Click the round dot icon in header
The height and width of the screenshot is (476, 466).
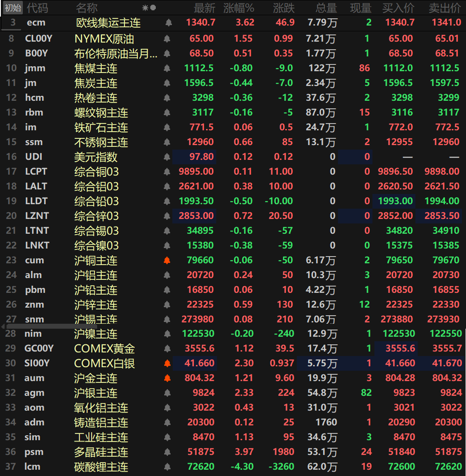153,8
